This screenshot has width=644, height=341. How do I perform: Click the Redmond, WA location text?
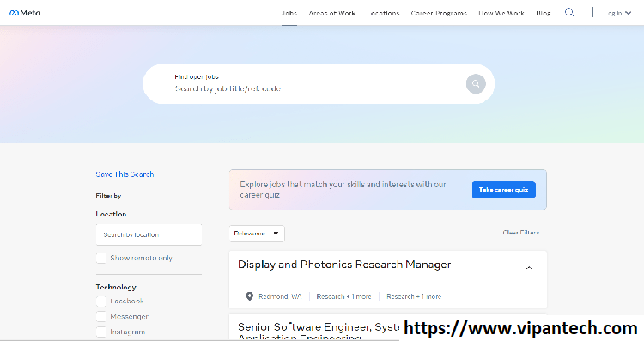tap(280, 296)
